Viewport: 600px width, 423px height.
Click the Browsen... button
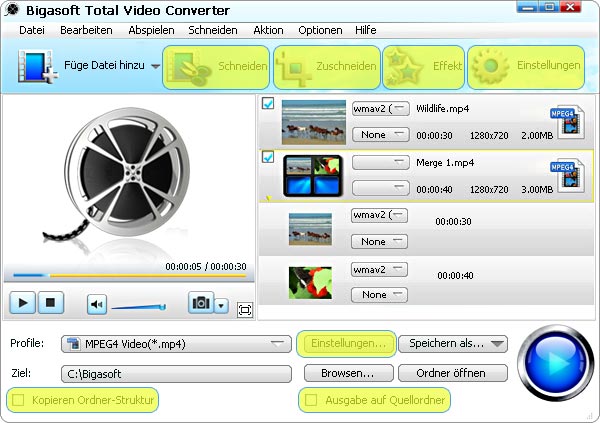[x=348, y=373]
